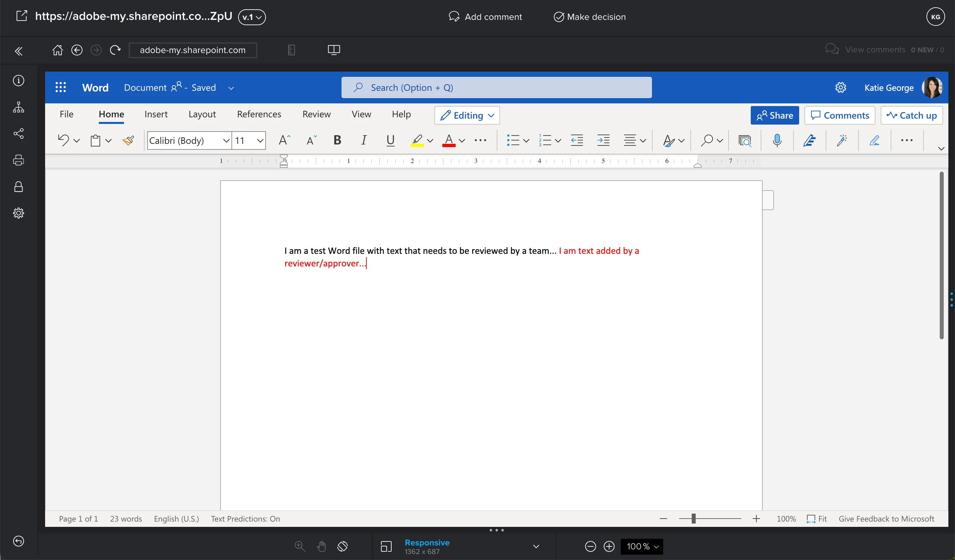
Task: Click the Search (Option + Q) field
Action: tap(496, 87)
